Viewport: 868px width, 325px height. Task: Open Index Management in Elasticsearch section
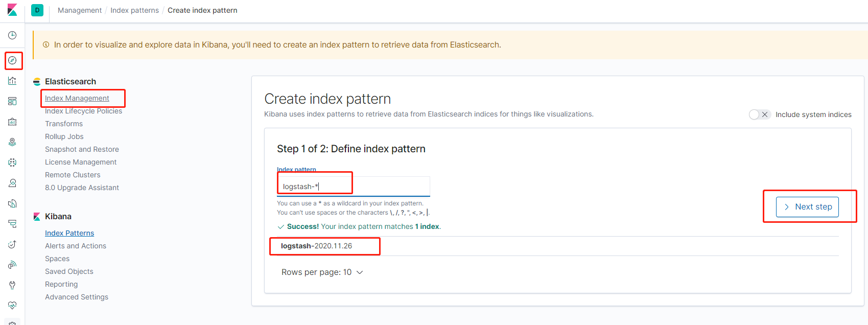point(77,98)
